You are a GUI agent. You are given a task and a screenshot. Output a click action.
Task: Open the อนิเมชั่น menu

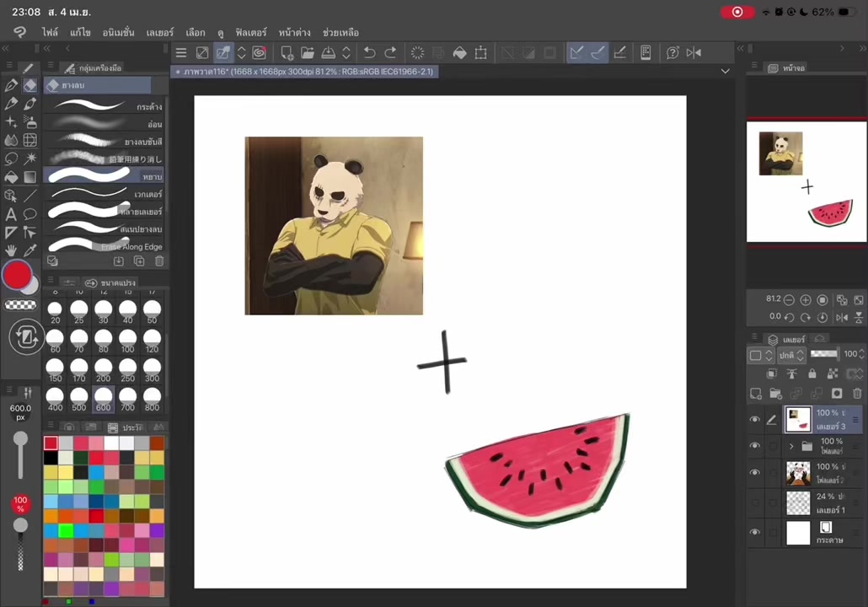pos(119,33)
